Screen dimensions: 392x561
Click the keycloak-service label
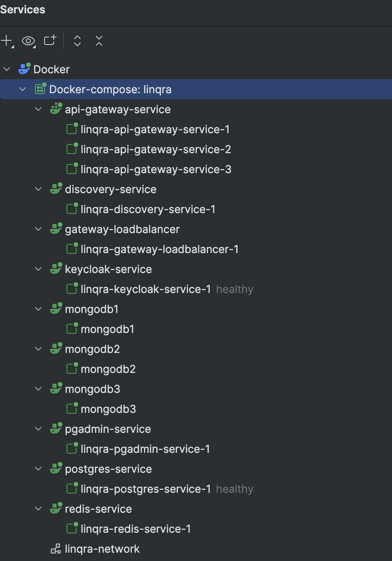click(108, 269)
